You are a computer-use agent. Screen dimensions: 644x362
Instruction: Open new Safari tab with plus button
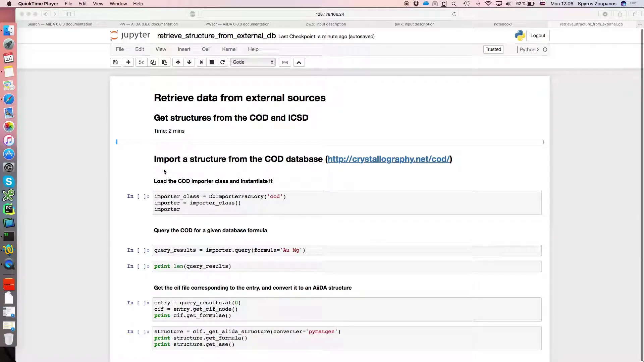coord(640,24)
